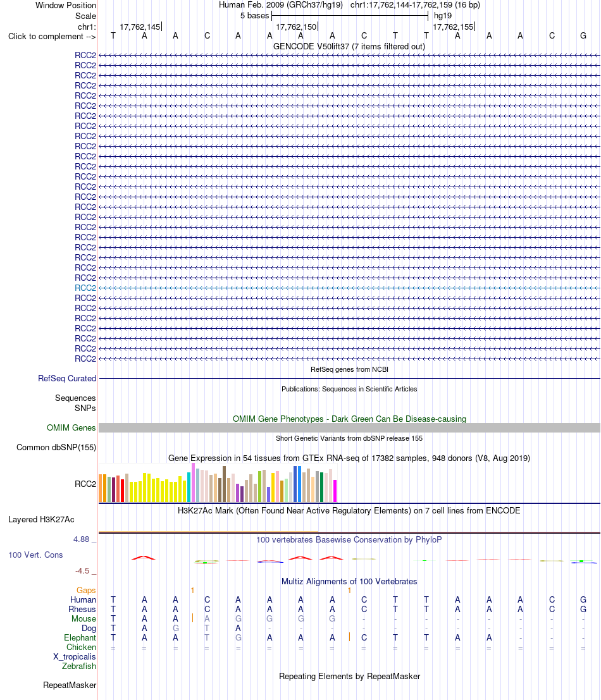
Task: Select the Zebrafish alignment row label
Action: [x=79, y=666]
